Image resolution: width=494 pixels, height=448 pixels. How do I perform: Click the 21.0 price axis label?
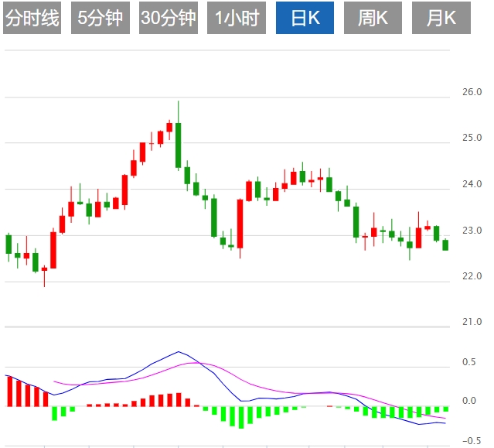click(472, 322)
